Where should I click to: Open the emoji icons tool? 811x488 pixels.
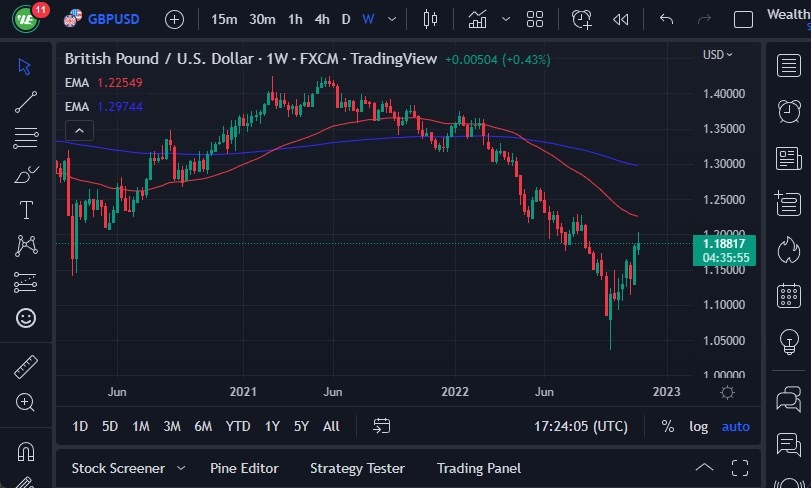click(x=26, y=318)
